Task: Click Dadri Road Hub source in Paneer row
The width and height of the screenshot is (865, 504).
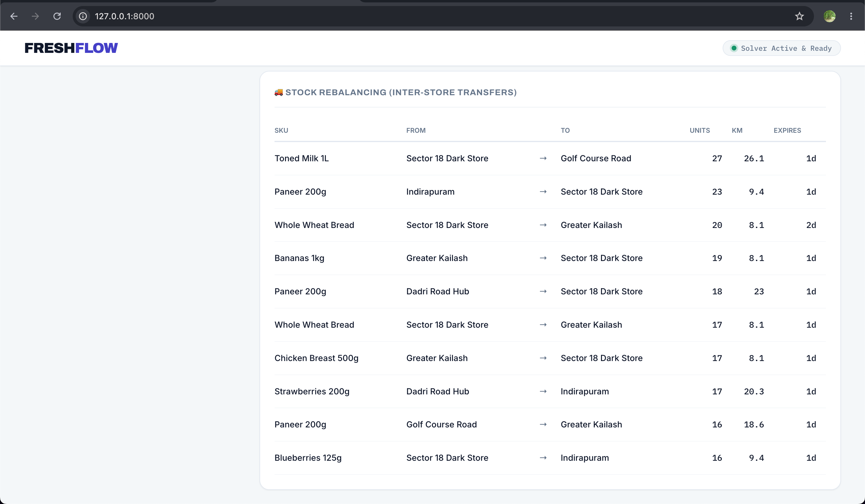Action: point(437,291)
